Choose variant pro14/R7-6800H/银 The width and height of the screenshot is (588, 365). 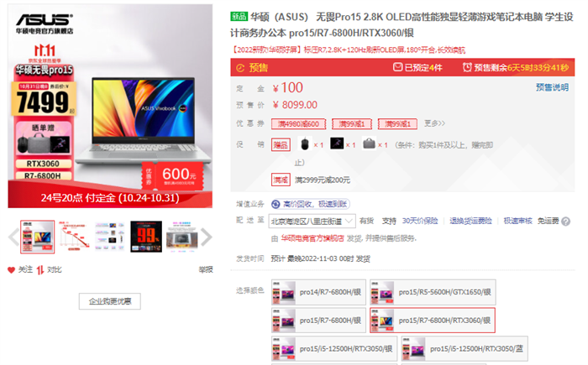318,292
